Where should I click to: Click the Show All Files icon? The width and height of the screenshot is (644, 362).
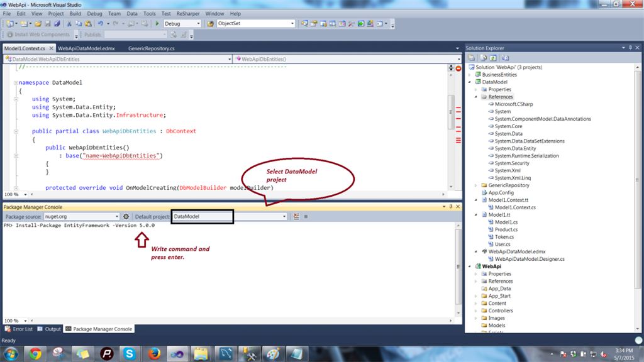(484, 58)
